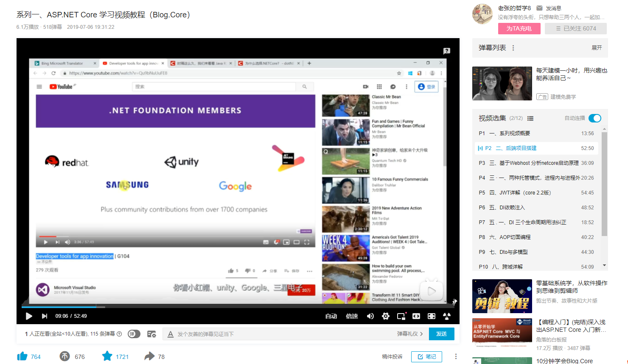
Task: Select P2 后端项目搭建
Action: coord(536,148)
